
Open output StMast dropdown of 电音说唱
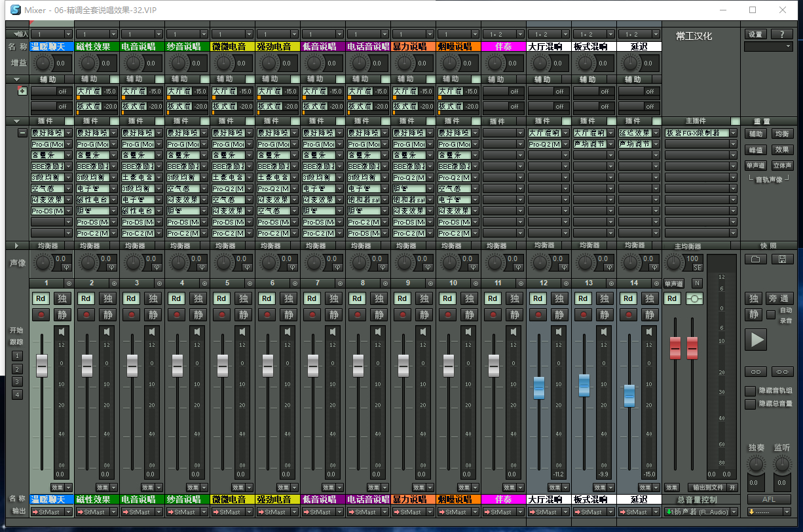click(x=142, y=512)
